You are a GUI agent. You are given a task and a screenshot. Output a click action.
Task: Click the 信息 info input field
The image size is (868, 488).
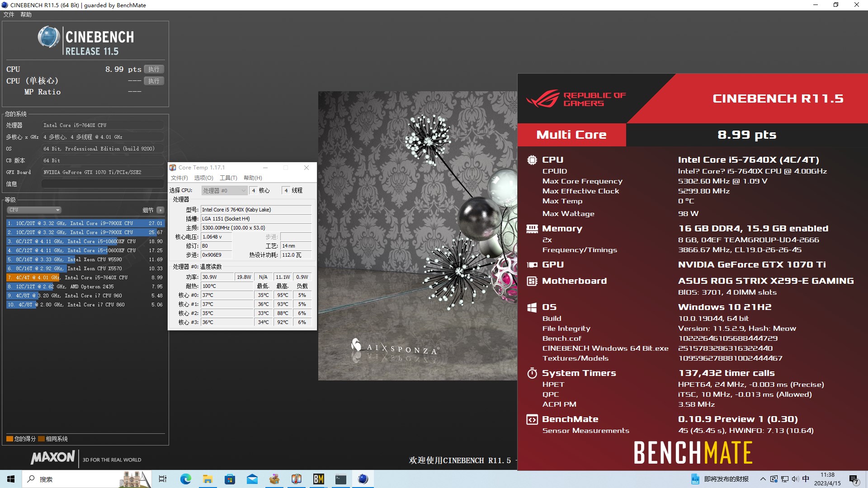(103, 183)
